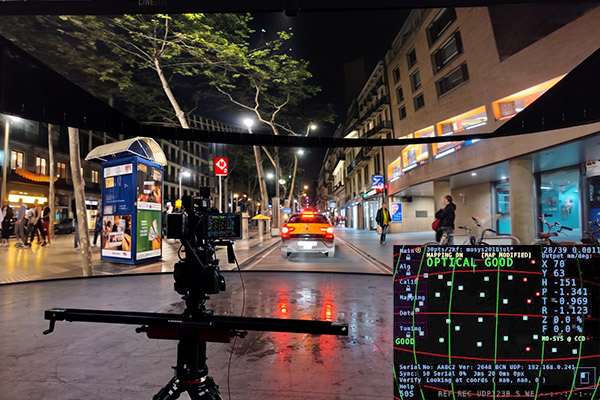Open the Calib menu section
The image size is (600, 400).
pyautogui.click(x=409, y=282)
